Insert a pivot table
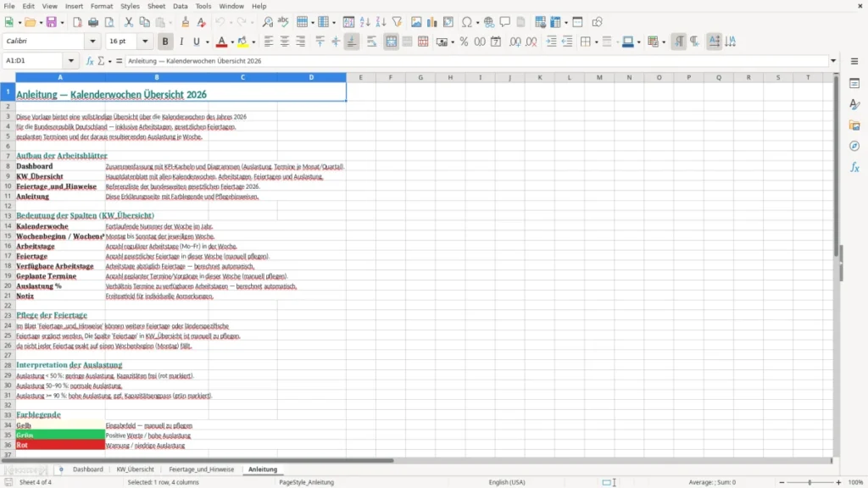 pyautogui.click(x=448, y=22)
